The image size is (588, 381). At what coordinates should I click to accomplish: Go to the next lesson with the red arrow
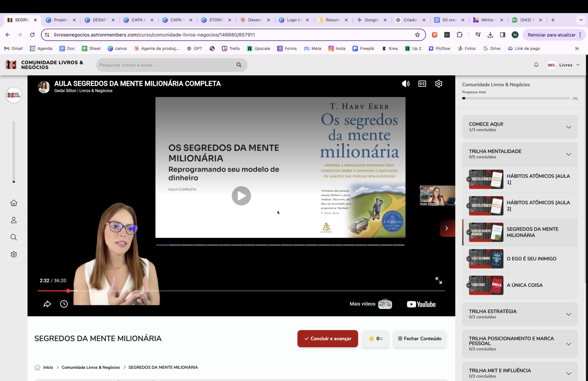click(x=447, y=228)
